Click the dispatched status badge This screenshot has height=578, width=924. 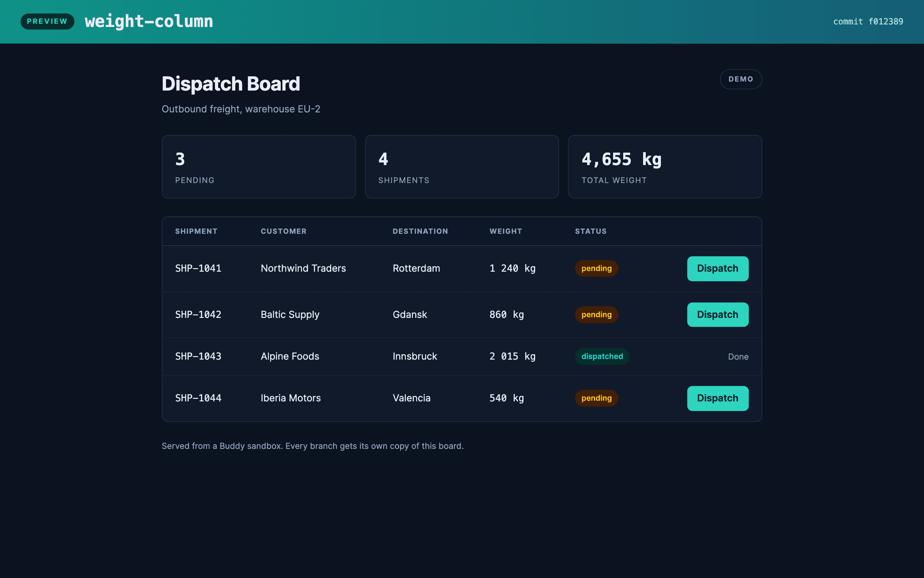pyautogui.click(x=602, y=356)
